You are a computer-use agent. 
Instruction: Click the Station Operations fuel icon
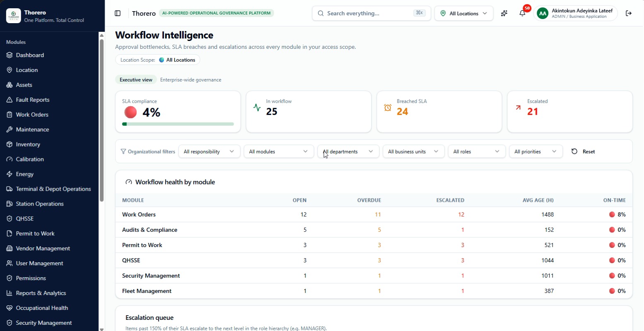tap(10, 204)
